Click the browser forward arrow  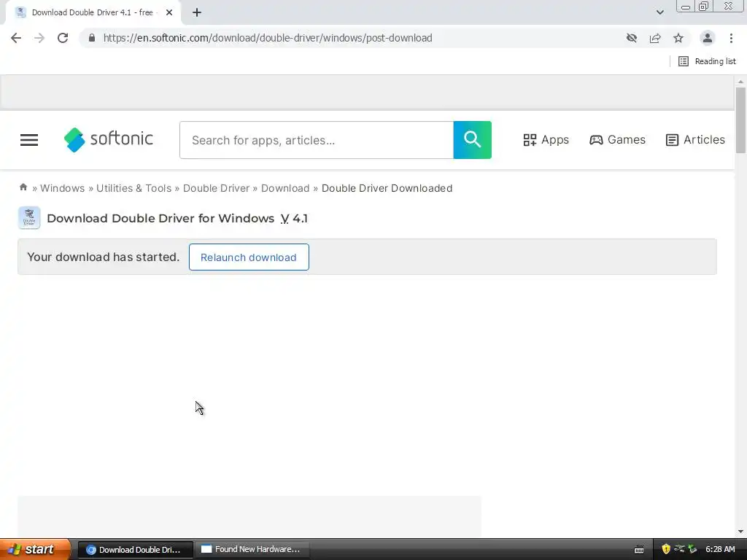coord(39,38)
